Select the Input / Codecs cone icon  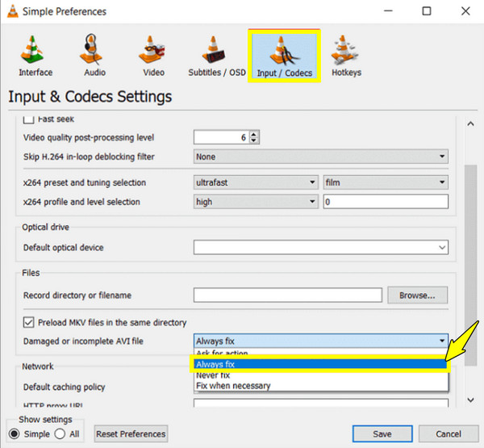click(x=284, y=56)
